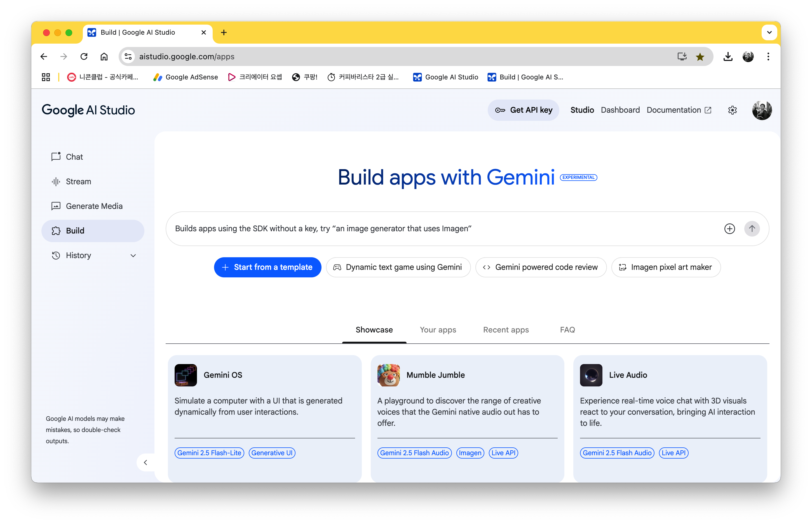812x524 pixels.
Task: Click the add attachment plus icon in prompt
Action: pyautogui.click(x=729, y=229)
